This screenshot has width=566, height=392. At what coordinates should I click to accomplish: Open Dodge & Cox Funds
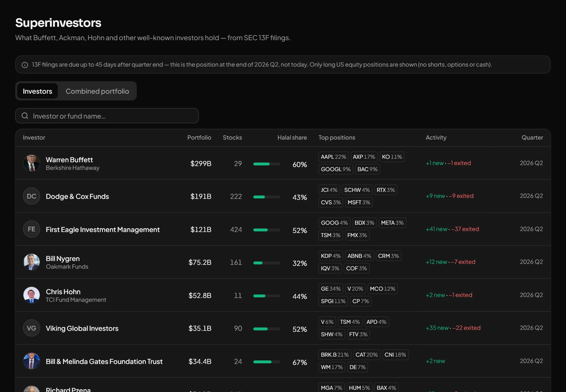tap(77, 197)
